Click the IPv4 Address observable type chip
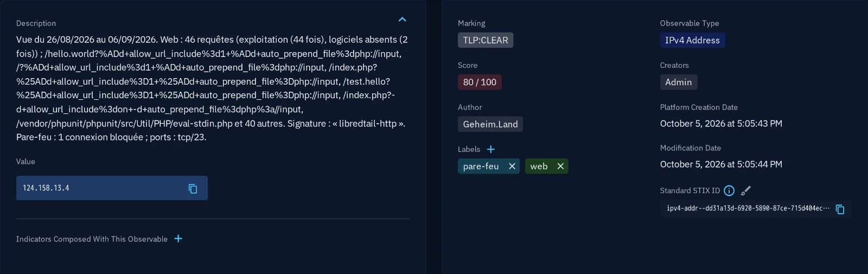Screen dimensions: 868x274 click(x=692, y=40)
